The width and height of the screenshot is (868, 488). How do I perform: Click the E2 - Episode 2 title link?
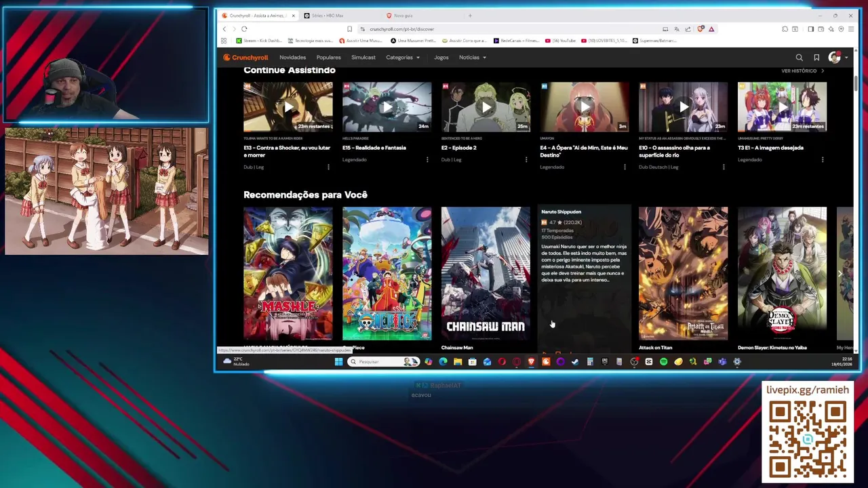[459, 148]
